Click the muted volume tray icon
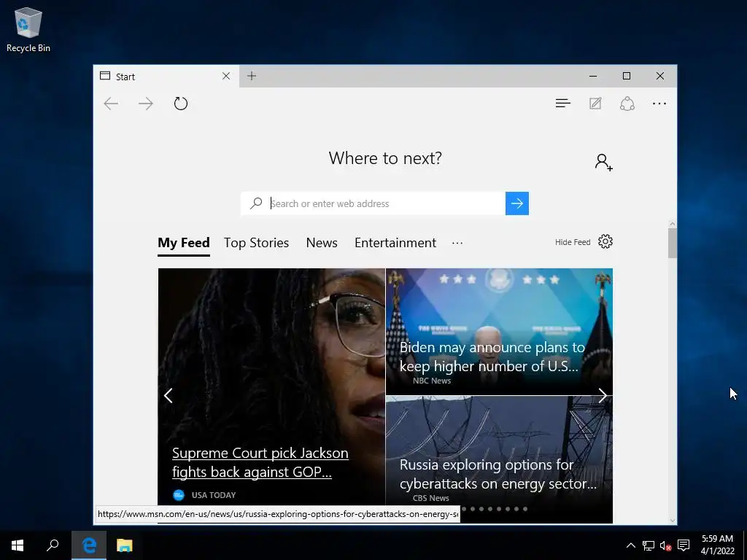Image resolution: width=747 pixels, height=560 pixels. 665,545
